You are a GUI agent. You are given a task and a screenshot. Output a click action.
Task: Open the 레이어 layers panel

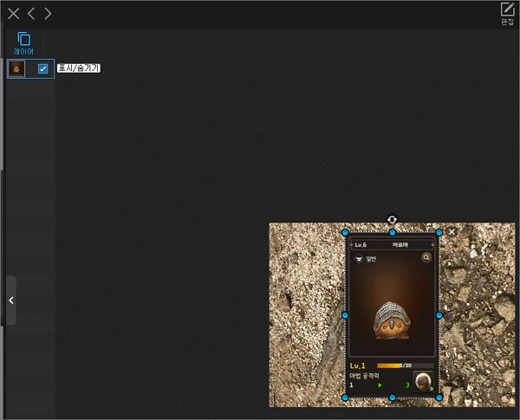(23, 43)
